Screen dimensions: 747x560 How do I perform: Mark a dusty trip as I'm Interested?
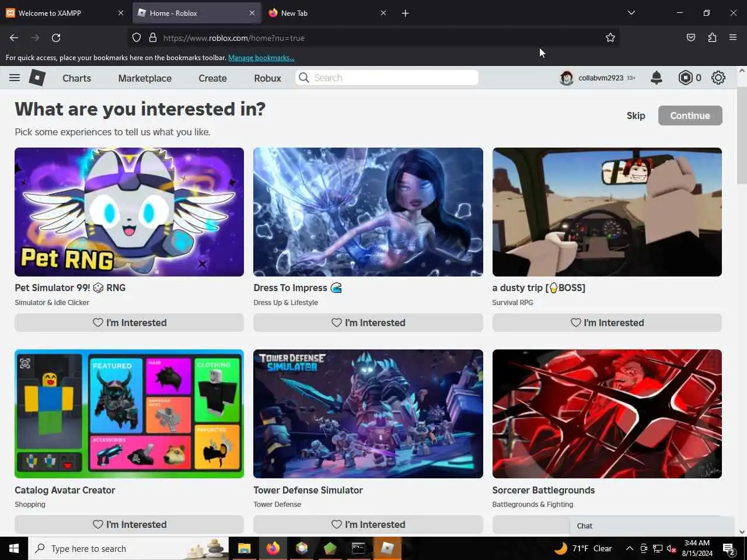click(607, 323)
